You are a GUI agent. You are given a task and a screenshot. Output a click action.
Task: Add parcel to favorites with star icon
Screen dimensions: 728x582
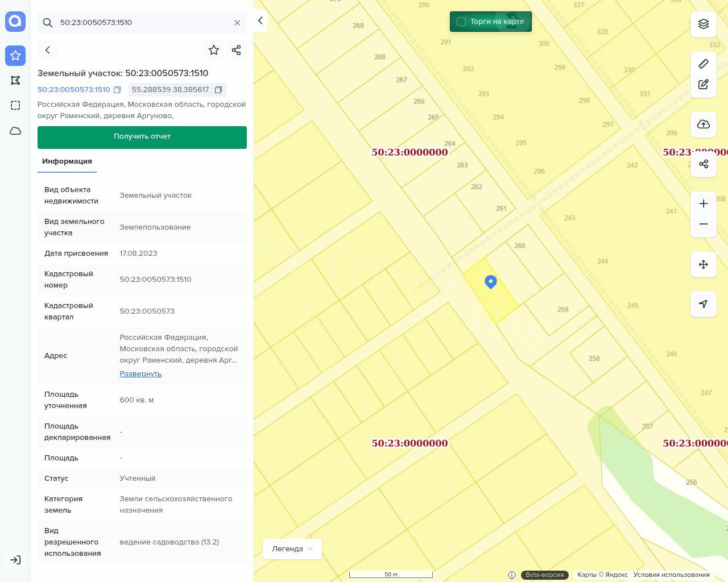(x=214, y=50)
